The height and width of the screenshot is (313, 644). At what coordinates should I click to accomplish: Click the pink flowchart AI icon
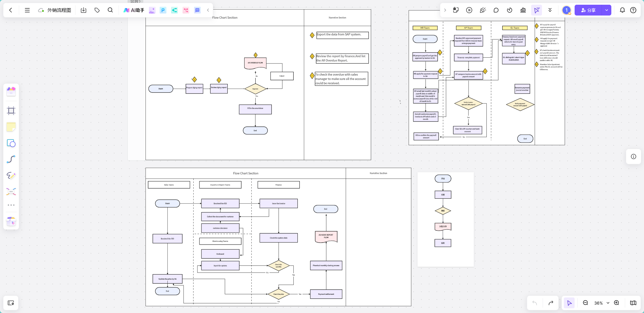(x=186, y=10)
